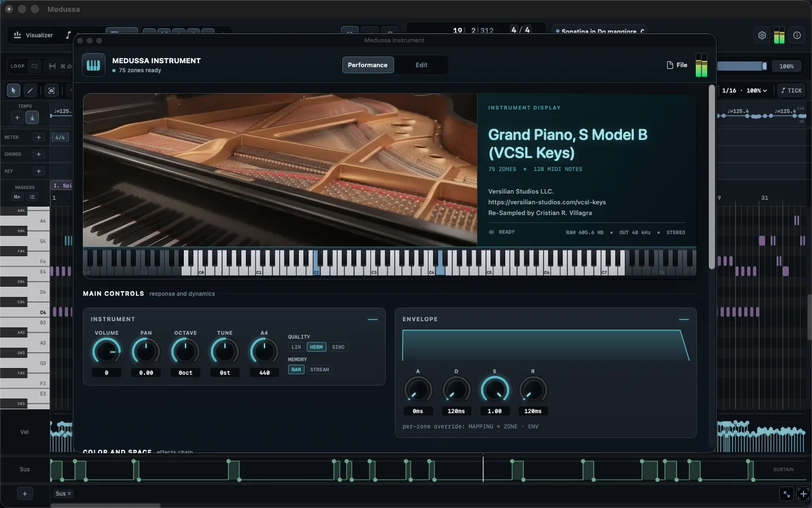Screen dimensions: 812x508
Task: Click the zoom slider handle by 100%
Action: pyautogui.click(x=764, y=66)
